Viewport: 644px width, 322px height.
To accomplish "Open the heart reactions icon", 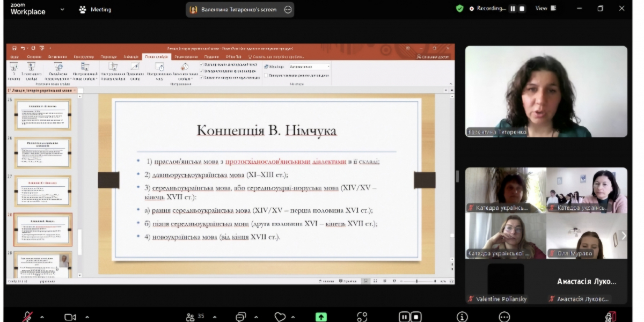I will tap(280, 317).
